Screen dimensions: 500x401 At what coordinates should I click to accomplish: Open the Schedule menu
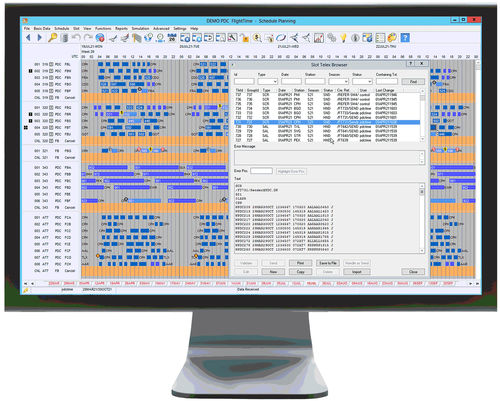(62, 29)
